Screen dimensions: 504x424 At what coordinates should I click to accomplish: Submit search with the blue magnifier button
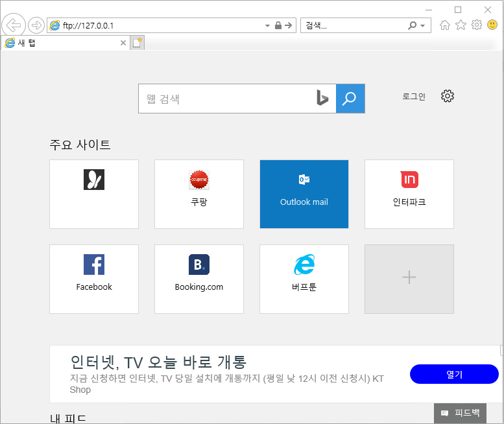(350, 99)
